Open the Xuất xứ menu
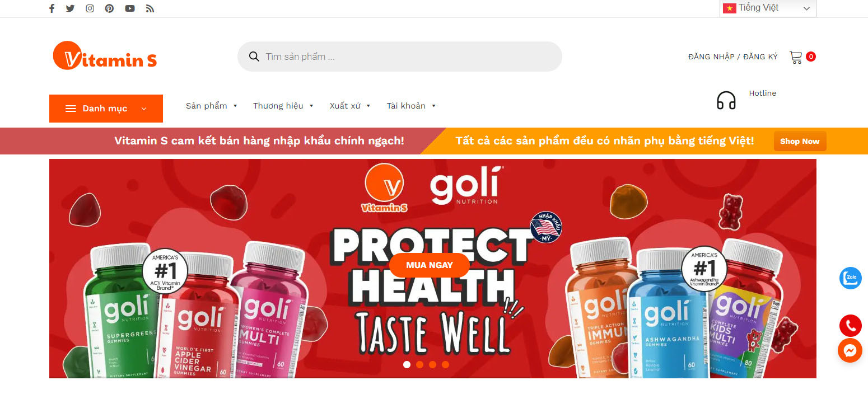Image resolution: width=868 pixels, height=413 pixels. click(350, 106)
